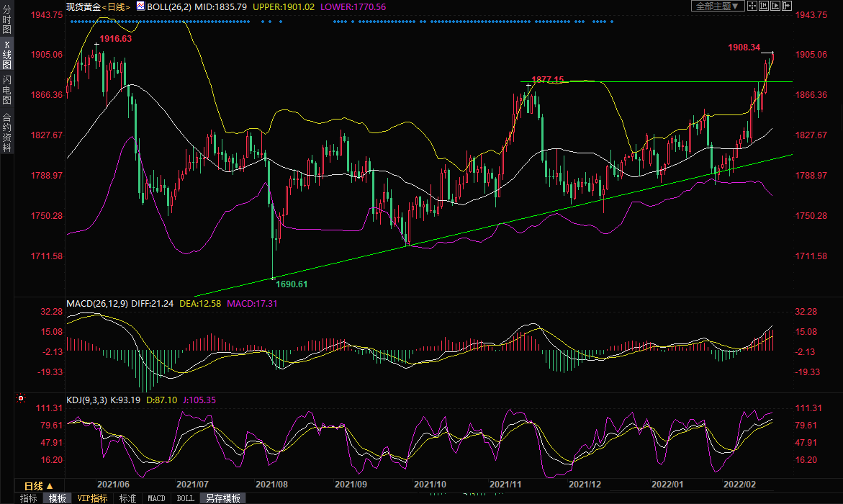
Task: Click the MACD(26,12,9) indicator label
Action: pyautogui.click(x=96, y=304)
